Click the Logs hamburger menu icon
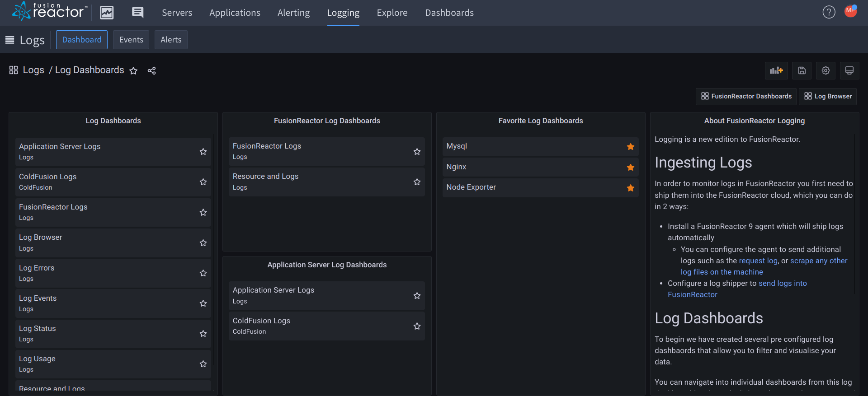This screenshot has height=396, width=868. click(9, 40)
